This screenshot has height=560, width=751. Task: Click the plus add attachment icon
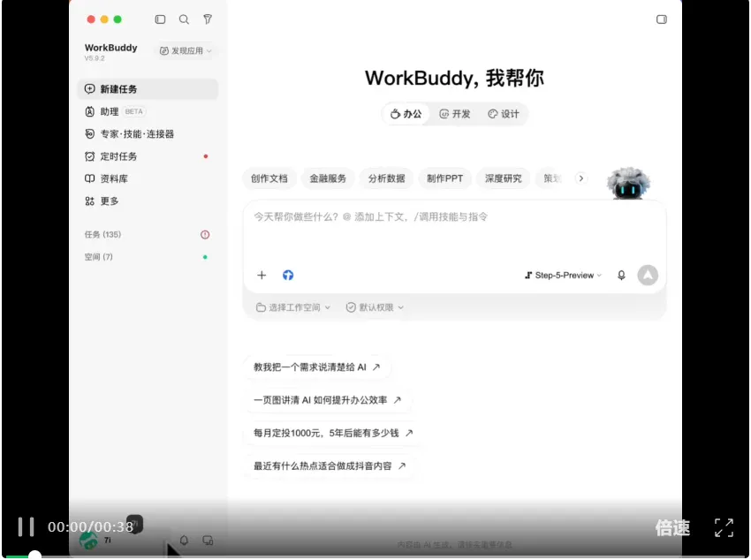(x=262, y=276)
